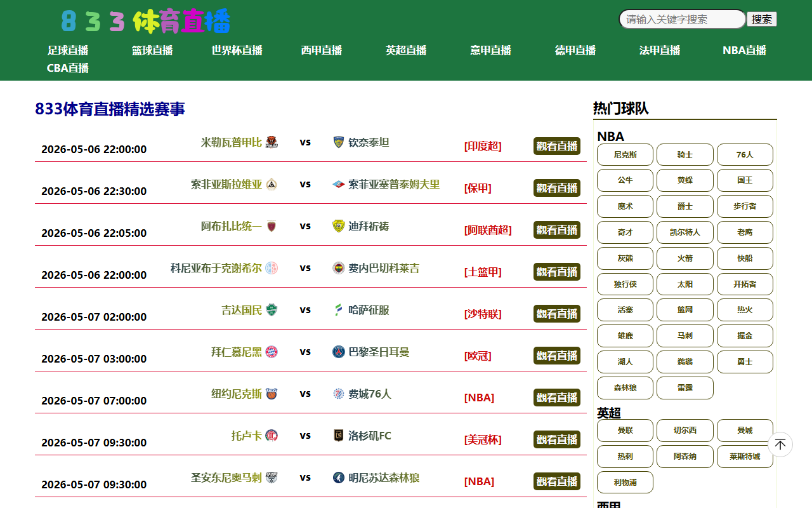Click the [欧冠] league tag
The width and height of the screenshot is (812, 508).
pos(478,356)
